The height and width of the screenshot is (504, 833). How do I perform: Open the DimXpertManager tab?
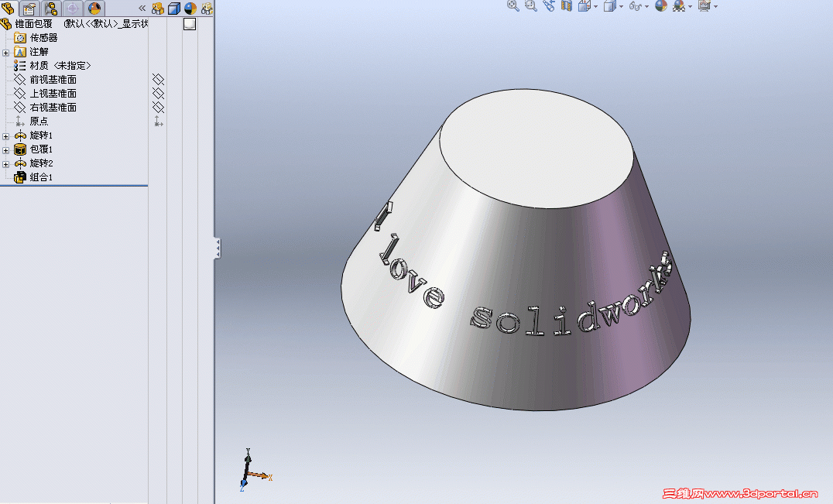pyautogui.click(x=73, y=8)
